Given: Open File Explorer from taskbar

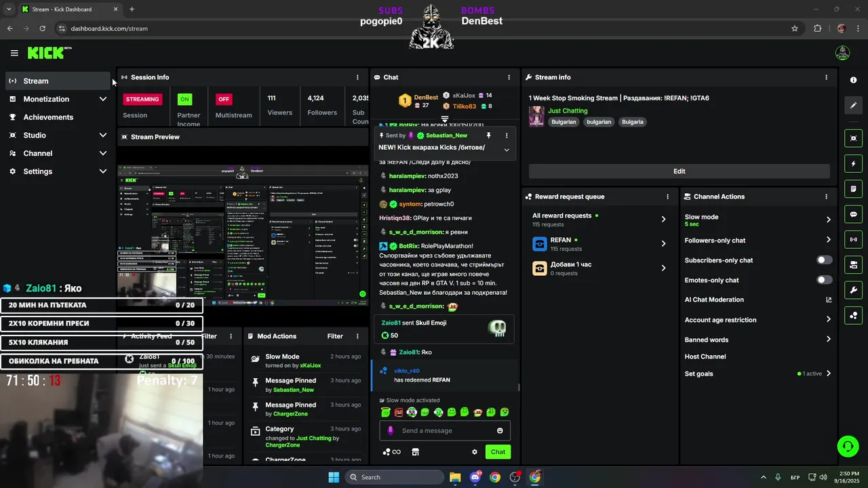Looking at the screenshot, I should click(455, 477).
